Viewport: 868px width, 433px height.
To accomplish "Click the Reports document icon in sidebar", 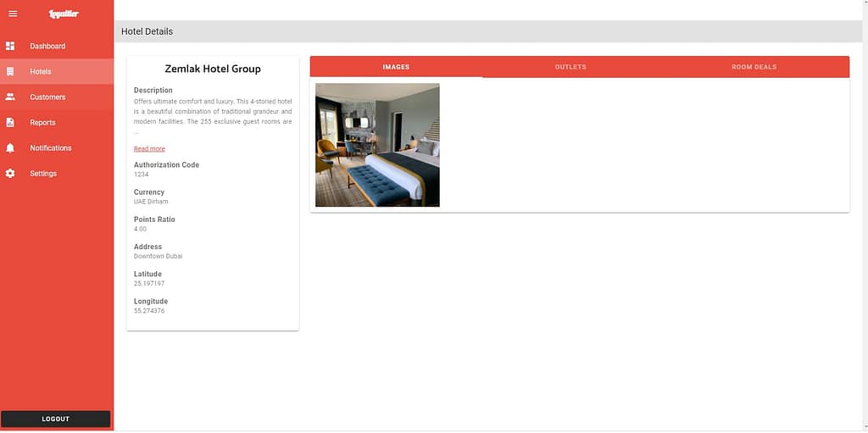I will [x=10, y=122].
